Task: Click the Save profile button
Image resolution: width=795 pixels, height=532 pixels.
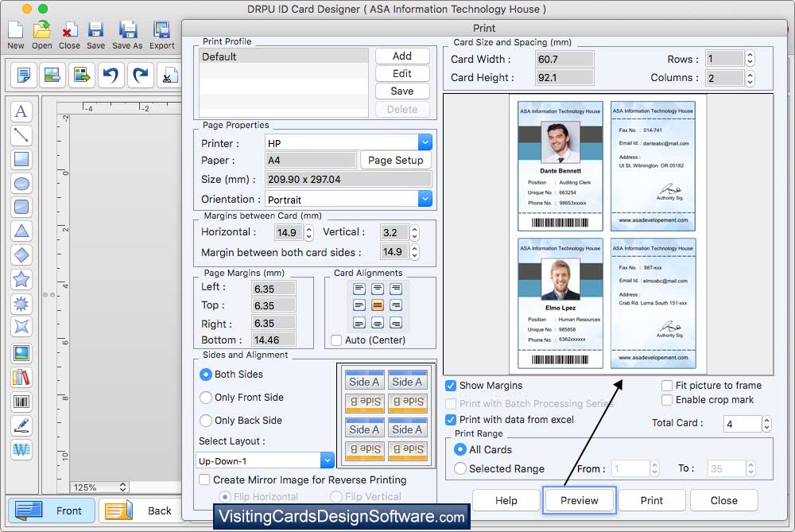Action: click(x=402, y=91)
